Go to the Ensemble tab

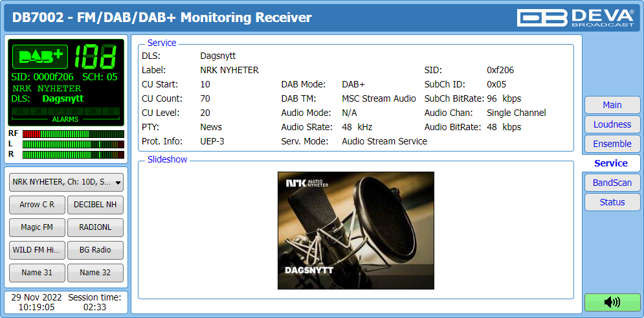point(612,144)
